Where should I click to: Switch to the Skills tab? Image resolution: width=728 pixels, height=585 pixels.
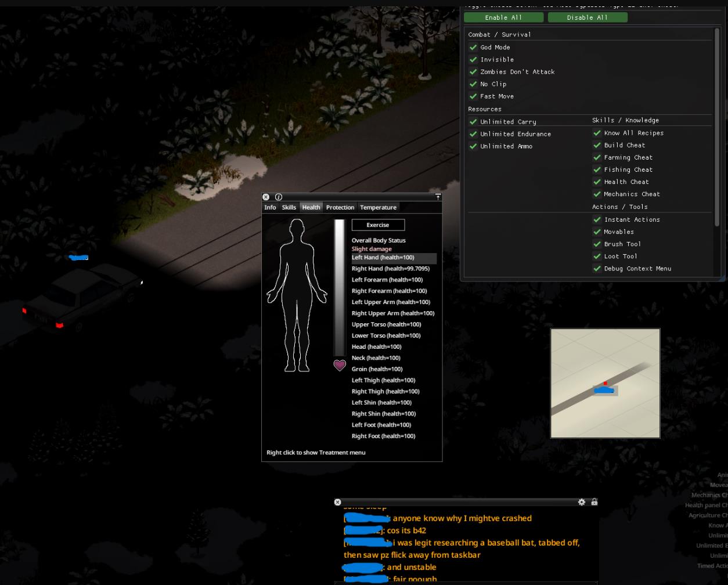click(x=289, y=207)
